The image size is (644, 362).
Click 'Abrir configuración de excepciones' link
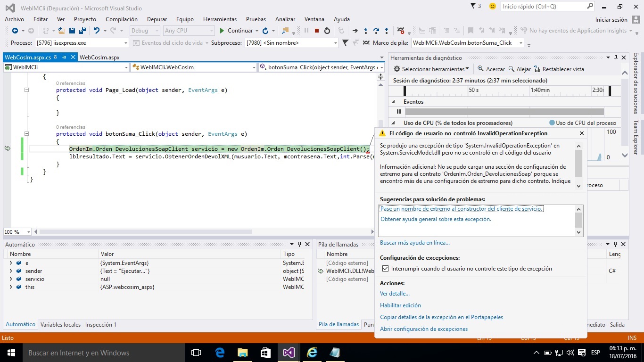(x=424, y=329)
